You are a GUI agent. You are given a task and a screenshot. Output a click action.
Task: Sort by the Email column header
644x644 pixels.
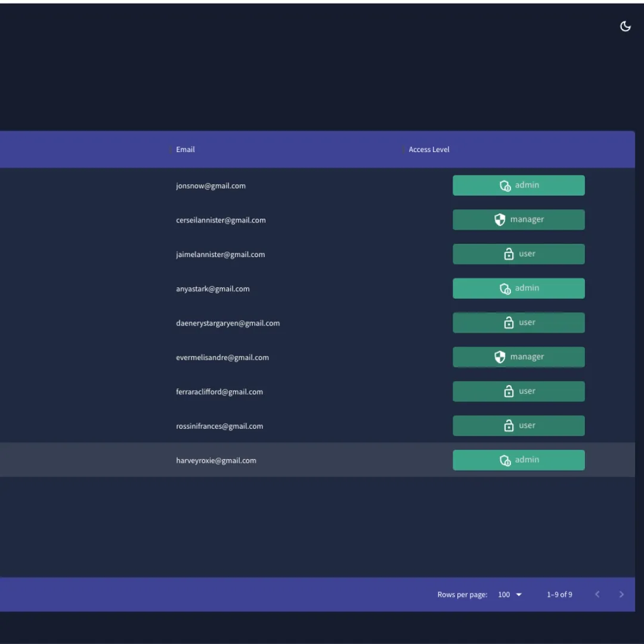(x=185, y=150)
